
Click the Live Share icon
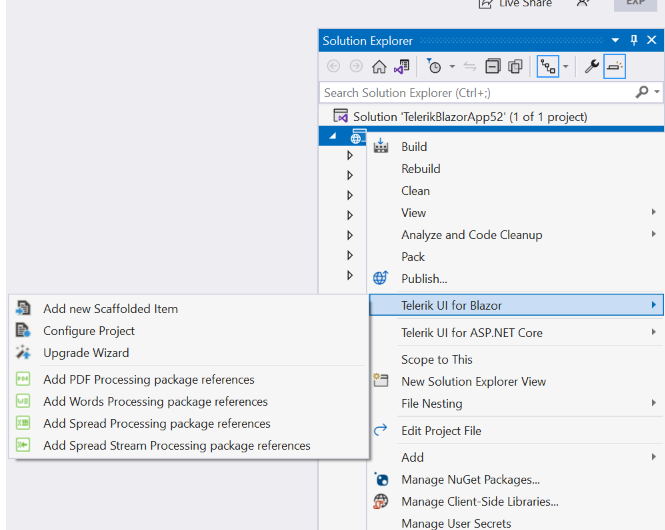coord(485,4)
